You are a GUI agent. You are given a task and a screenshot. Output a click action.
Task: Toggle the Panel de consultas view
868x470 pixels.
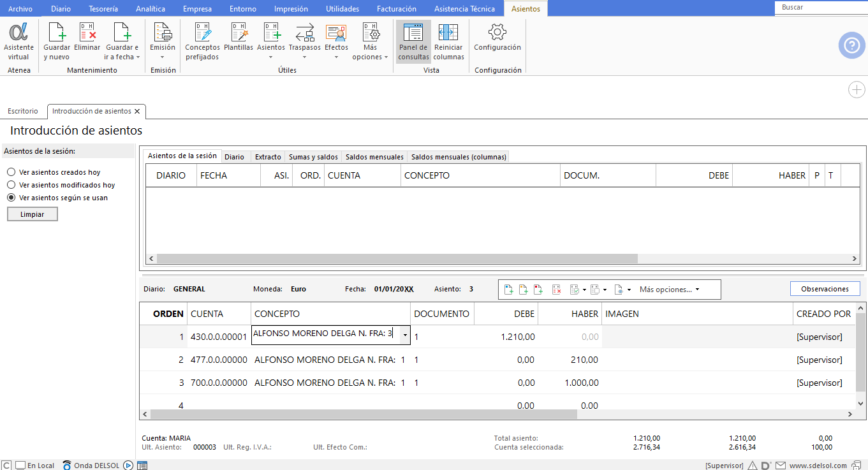tap(414, 41)
